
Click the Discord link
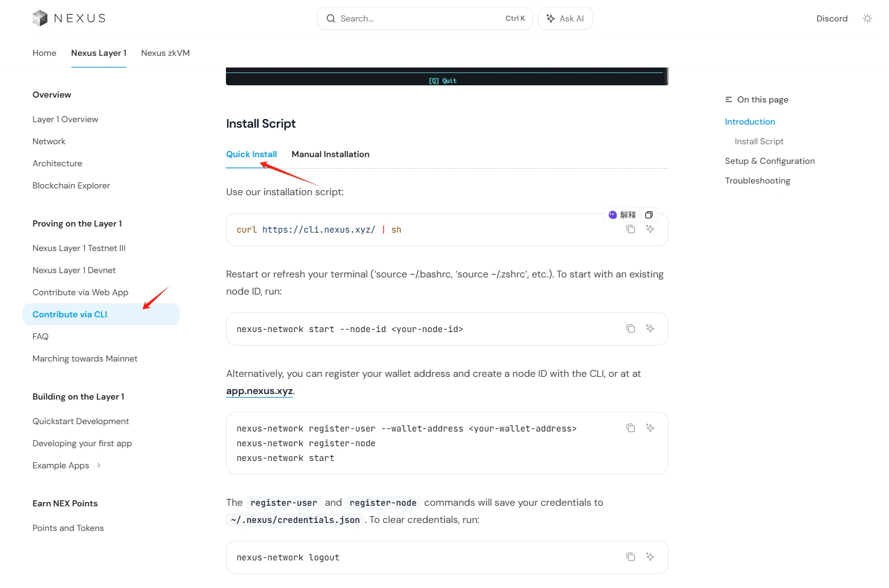[x=832, y=18]
